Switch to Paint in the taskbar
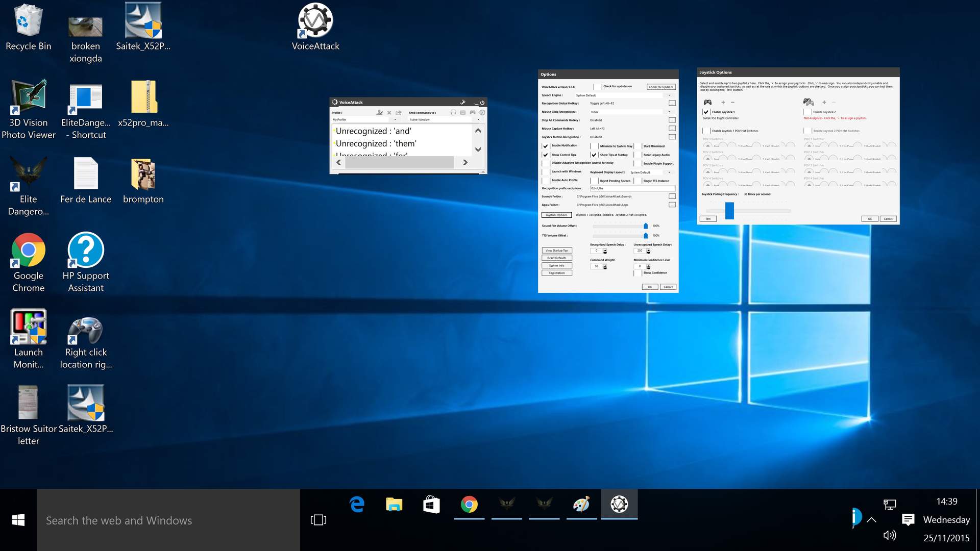 [x=581, y=505]
